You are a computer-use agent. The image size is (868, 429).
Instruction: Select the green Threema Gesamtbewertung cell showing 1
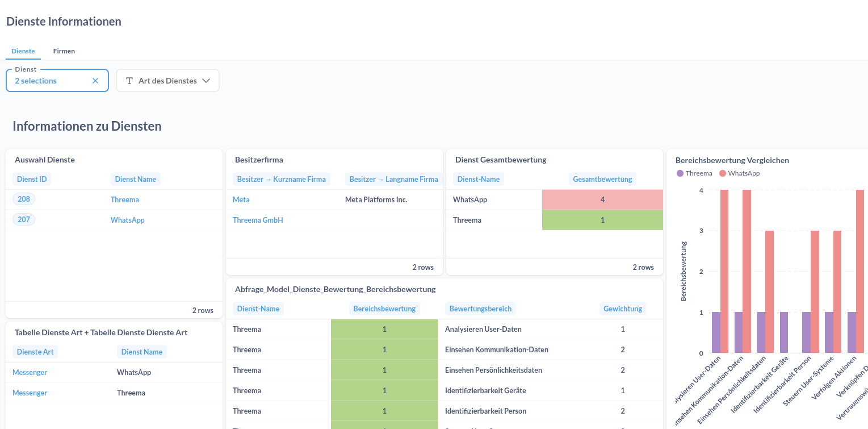(x=602, y=220)
